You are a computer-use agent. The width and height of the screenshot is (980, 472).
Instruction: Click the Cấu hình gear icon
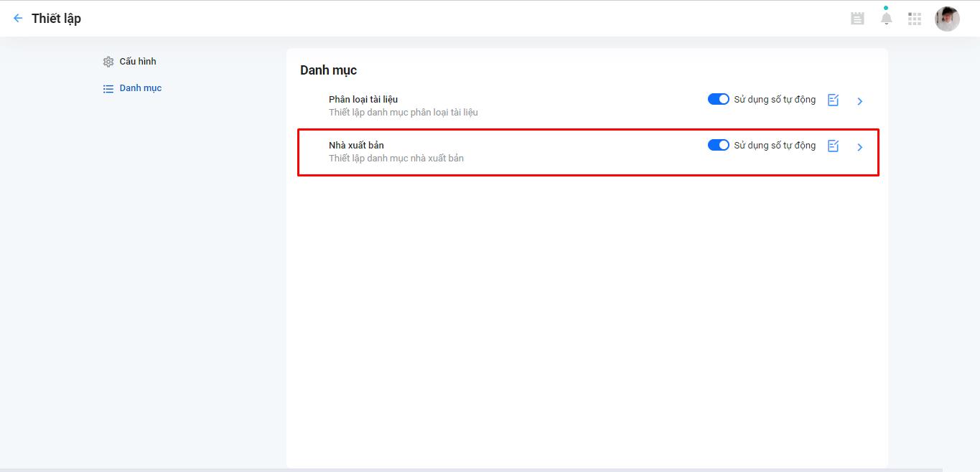(108, 62)
